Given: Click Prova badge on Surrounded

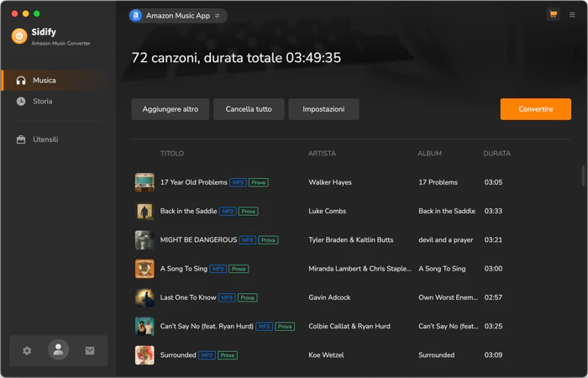Looking at the screenshot, I should point(228,355).
